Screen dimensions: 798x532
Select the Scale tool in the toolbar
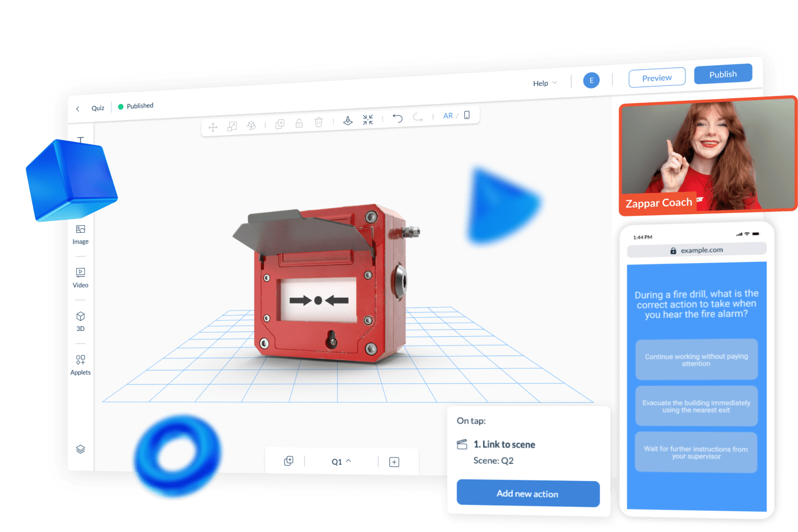pyautogui.click(x=232, y=125)
